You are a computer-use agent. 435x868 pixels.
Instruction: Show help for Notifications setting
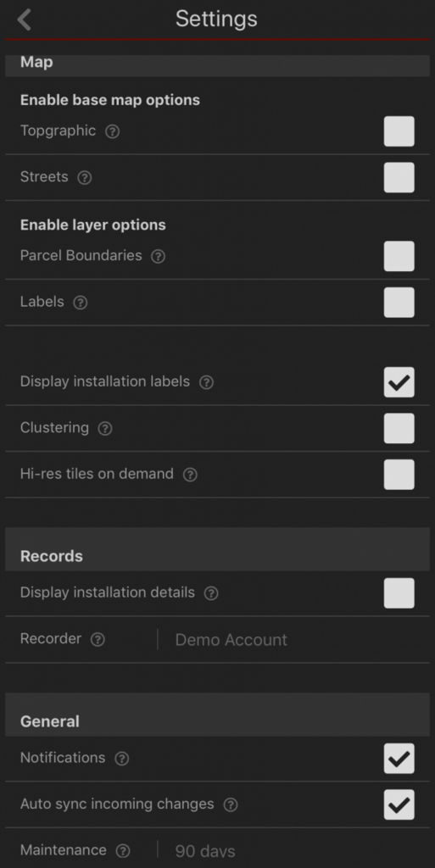pos(122,759)
